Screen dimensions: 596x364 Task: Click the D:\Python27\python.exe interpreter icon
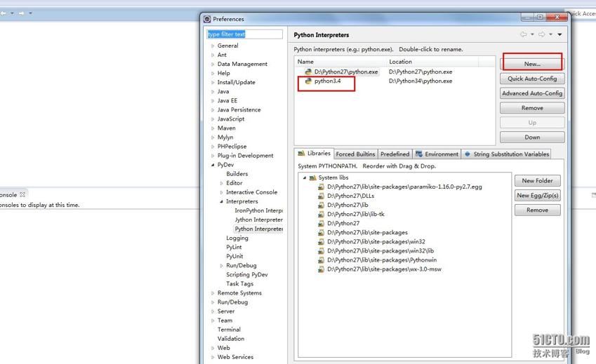pyautogui.click(x=308, y=72)
